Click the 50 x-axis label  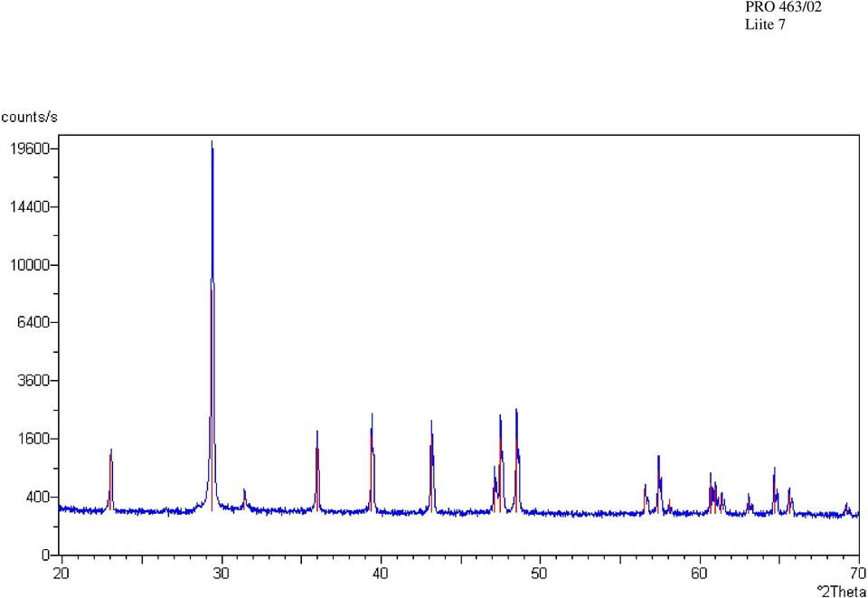click(539, 574)
